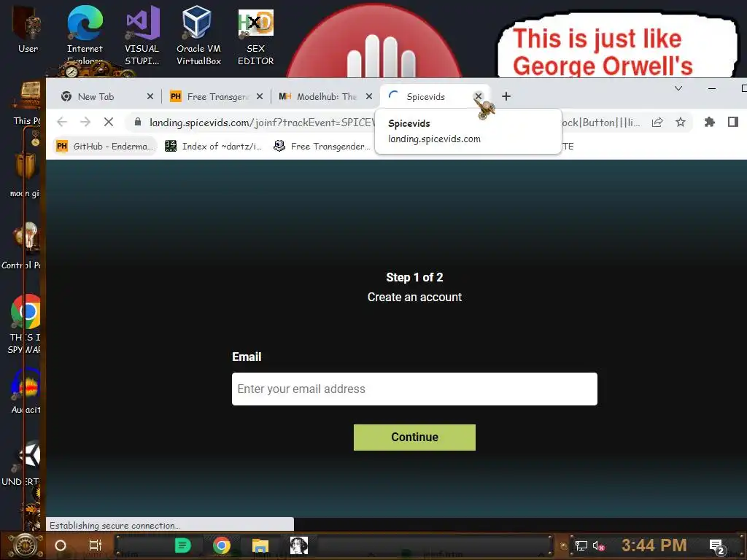The width and height of the screenshot is (747, 560).
Task: Open a new browser tab
Action: click(x=506, y=97)
